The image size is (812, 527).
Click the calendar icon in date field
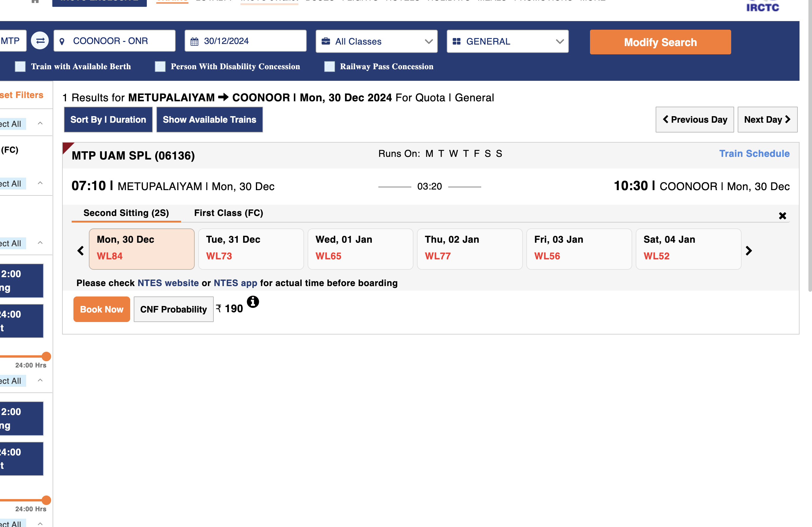pyautogui.click(x=194, y=42)
